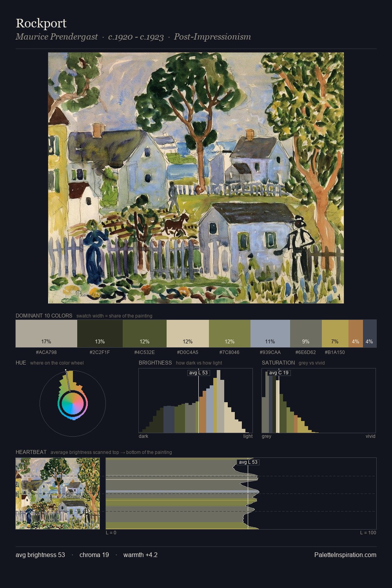Click the small heartbeat painting thumbnail

pyautogui.click(x=58, y=494)
